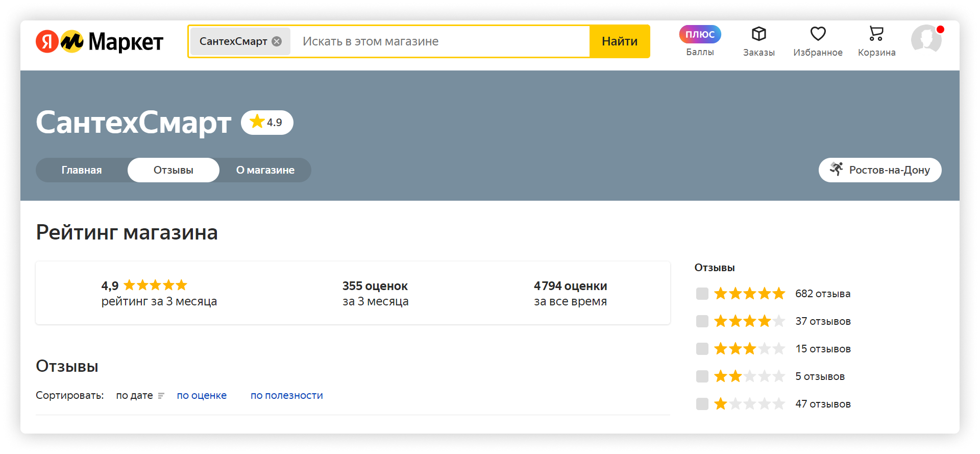Click '4794 оценки' statistic
The height and width of the screenshot is (454, 980).
[571, 286]
